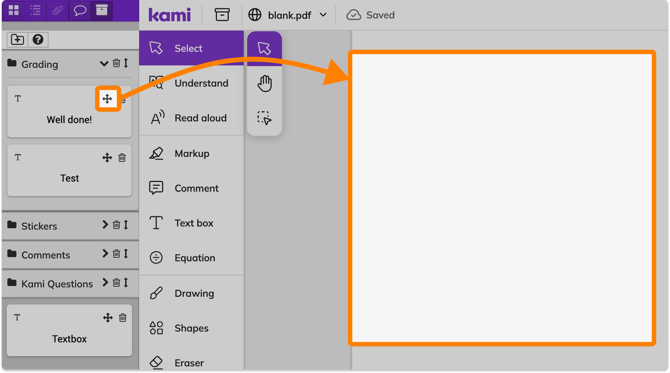Expand the Stickers folder chevron

click(x=105, y=225)
